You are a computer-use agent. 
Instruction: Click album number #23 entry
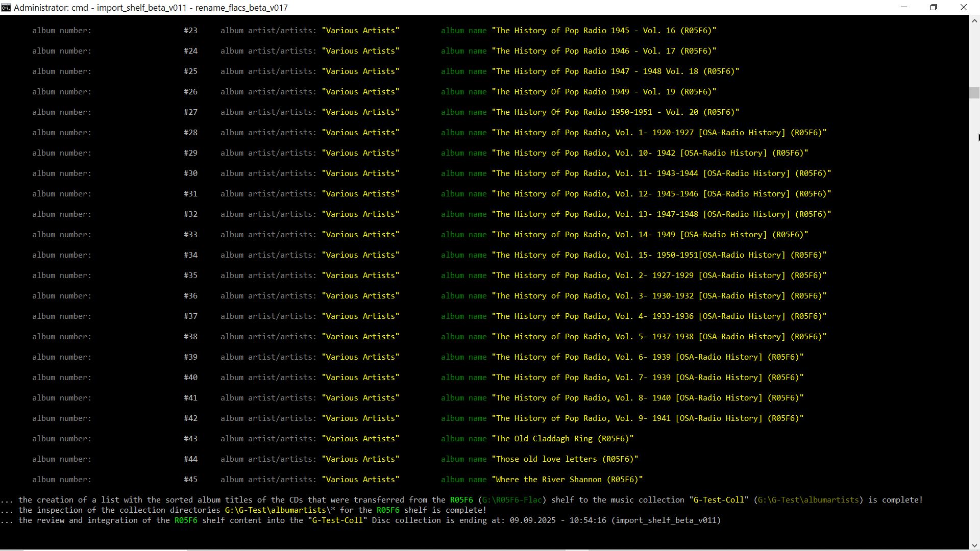190,31
